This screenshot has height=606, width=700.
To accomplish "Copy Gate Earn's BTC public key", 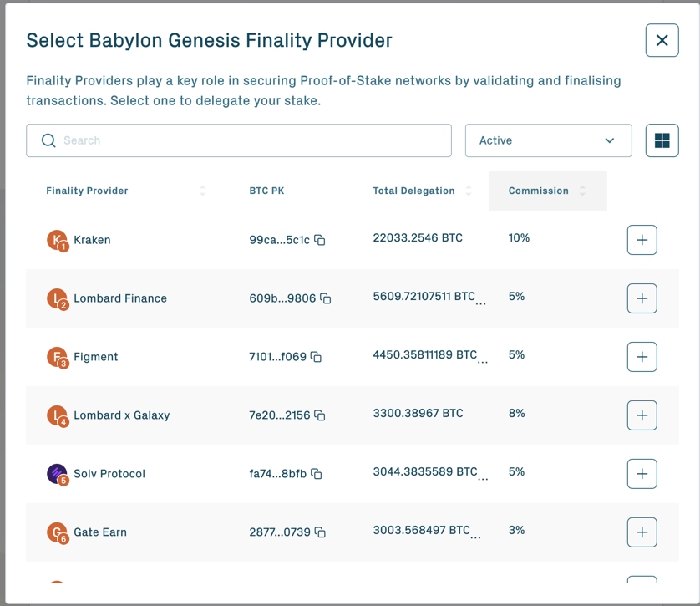I will click(321, 532).
